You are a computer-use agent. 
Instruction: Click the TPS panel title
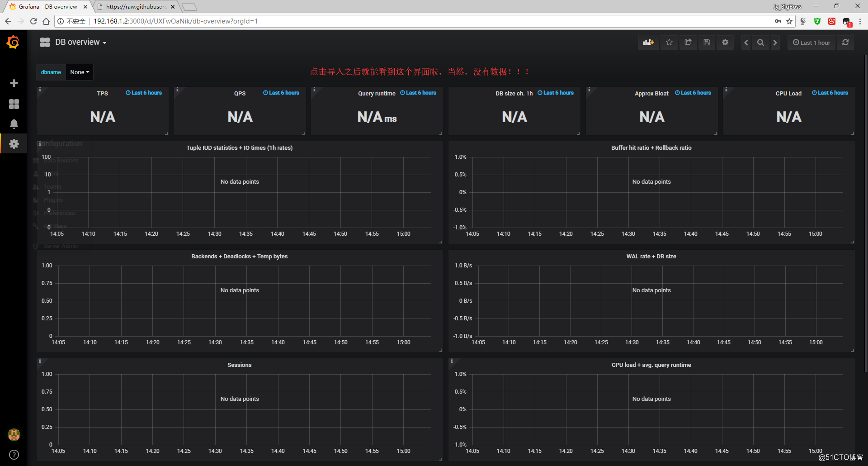click(x=103, y=94)
